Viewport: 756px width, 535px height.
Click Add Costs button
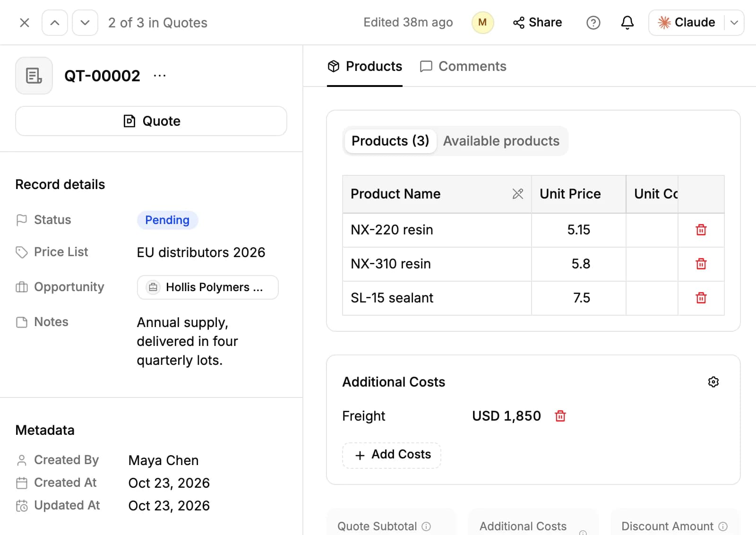pos(392,455)
